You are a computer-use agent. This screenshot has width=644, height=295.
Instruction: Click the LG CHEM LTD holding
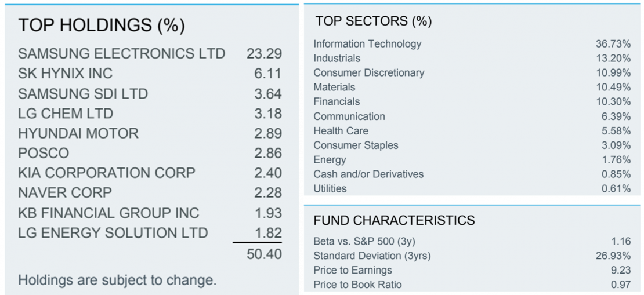(66, 114)
